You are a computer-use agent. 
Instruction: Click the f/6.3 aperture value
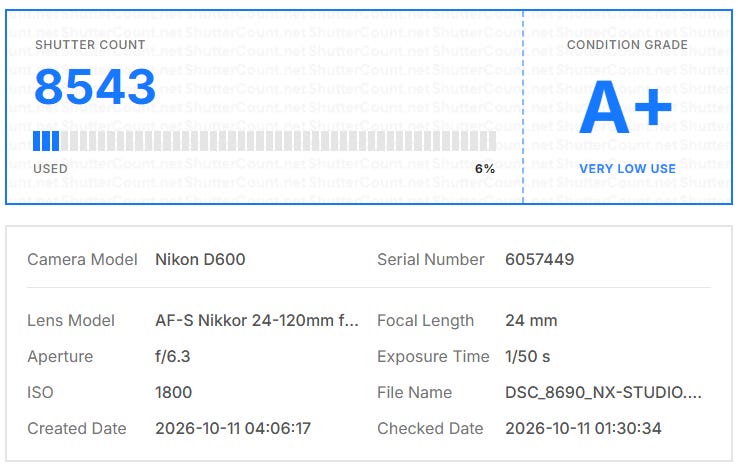pyautogui.click(x=173, y=356)
